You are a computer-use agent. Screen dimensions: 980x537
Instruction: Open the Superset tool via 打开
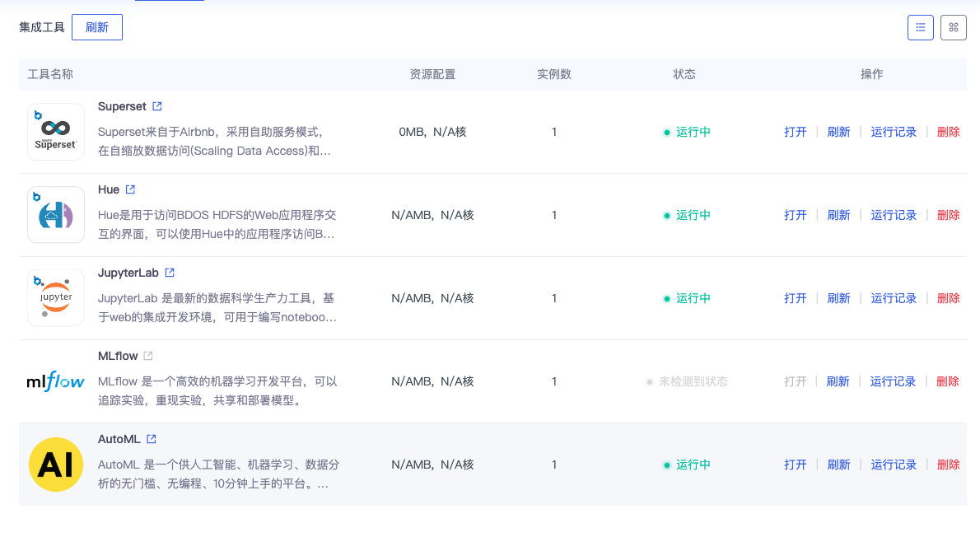795,132
